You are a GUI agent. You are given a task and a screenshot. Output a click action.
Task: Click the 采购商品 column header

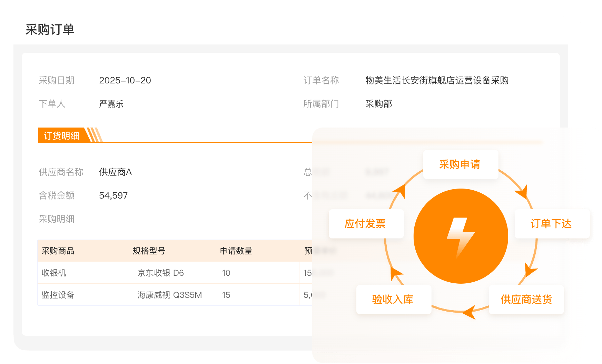tap(58, 251)
